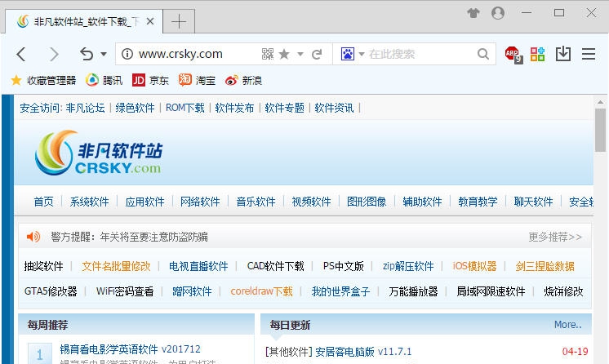Open the 辅助软件 navigation item
The width and height of the screenshot is (609, 364).
[x=422, y=202]
